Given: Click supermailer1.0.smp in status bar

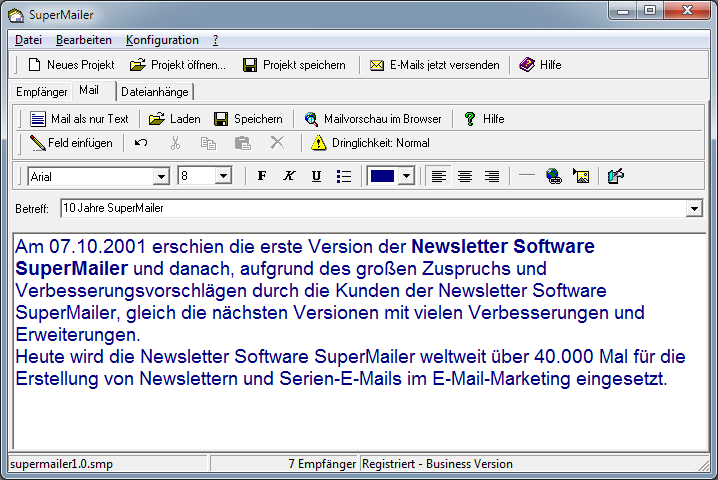Looking at the screenshot, I should tap(61, 464).
